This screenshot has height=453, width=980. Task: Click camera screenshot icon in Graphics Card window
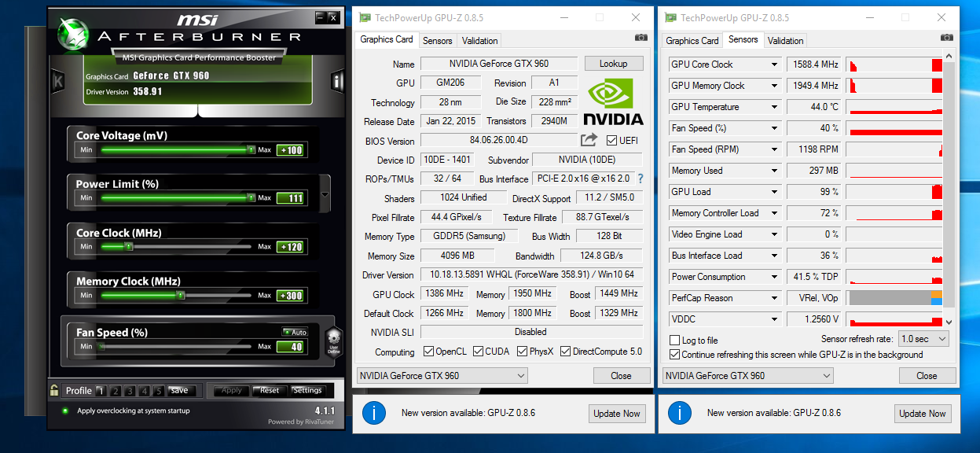[x=641, y=37]
